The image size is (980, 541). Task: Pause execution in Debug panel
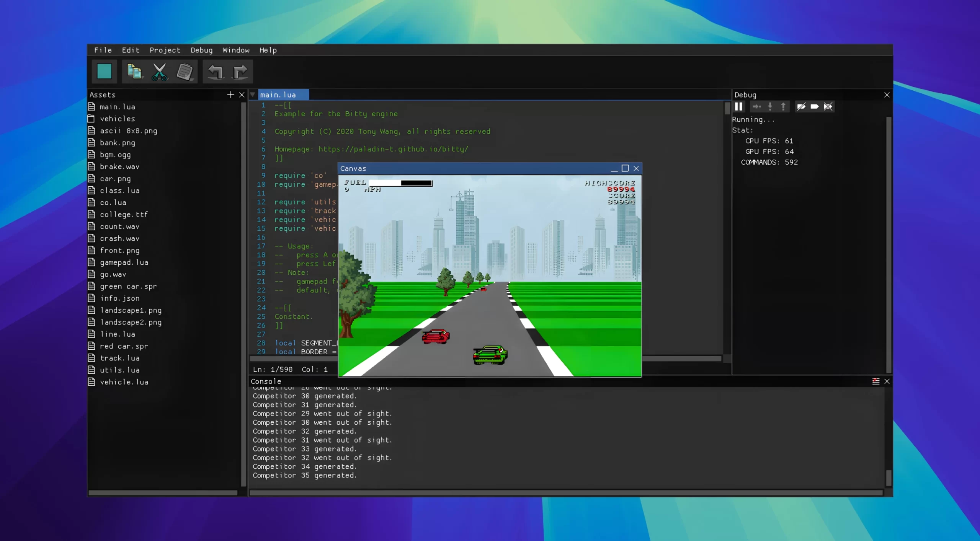739,106
